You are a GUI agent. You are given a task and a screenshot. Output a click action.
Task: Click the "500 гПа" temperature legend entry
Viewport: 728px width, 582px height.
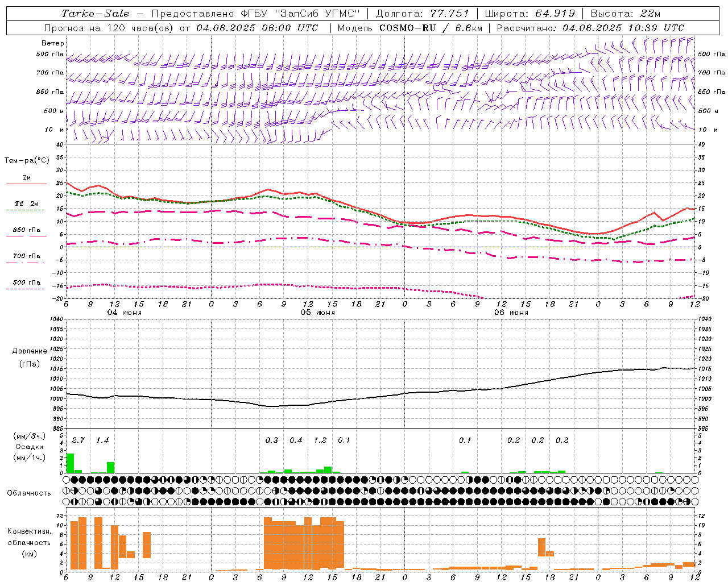click(x=27, y=282)
